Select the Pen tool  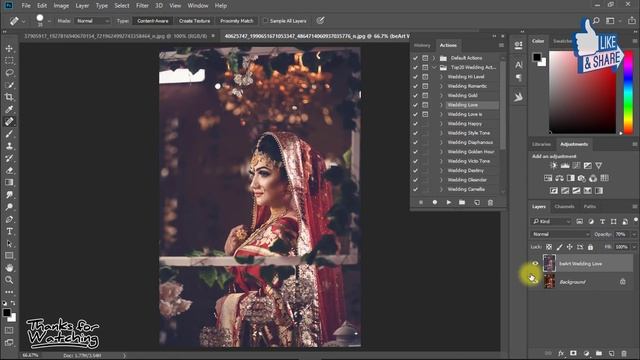coord(9,219)
